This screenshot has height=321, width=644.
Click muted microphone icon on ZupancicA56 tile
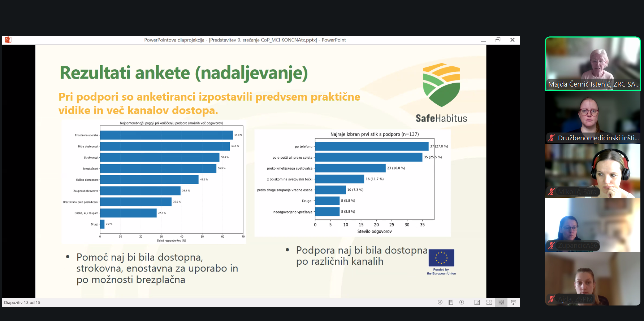(551, 246)
